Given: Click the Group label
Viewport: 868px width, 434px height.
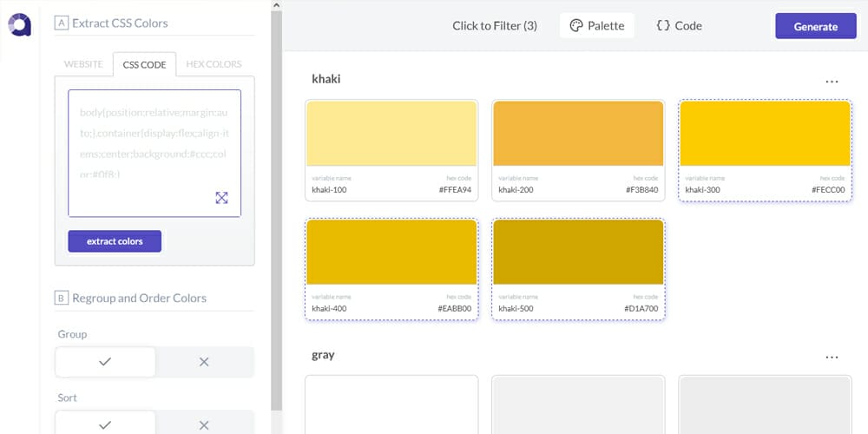Looking at the screenshot, I should coord(72,334).
